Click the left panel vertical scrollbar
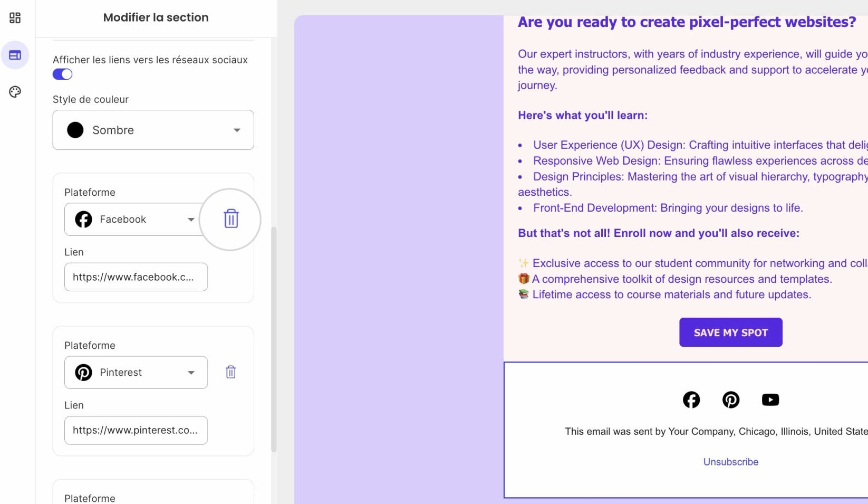The width and height of the screenshot is (868, 504). (274, 339)
